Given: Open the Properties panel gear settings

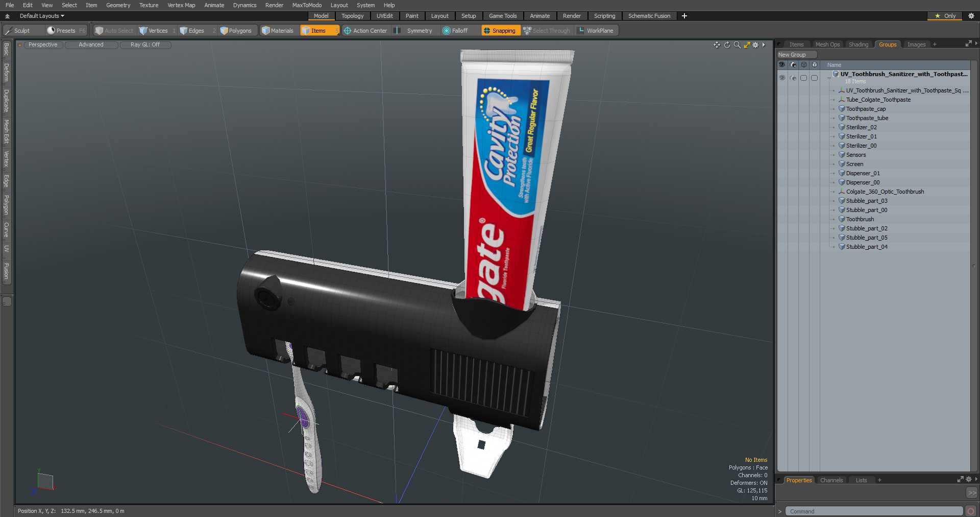Looking at the screenshot, I should point(969,479).
